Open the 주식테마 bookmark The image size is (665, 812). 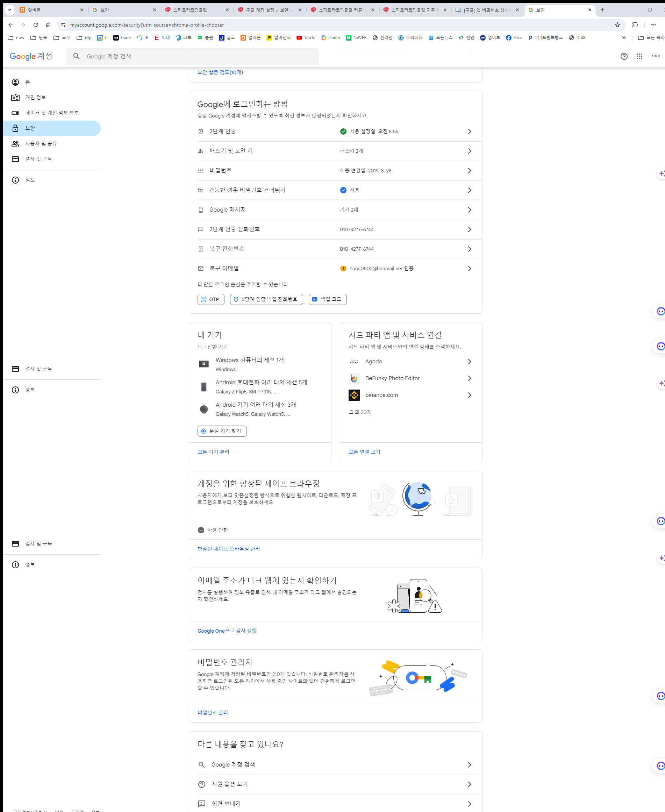click(410, 37)
